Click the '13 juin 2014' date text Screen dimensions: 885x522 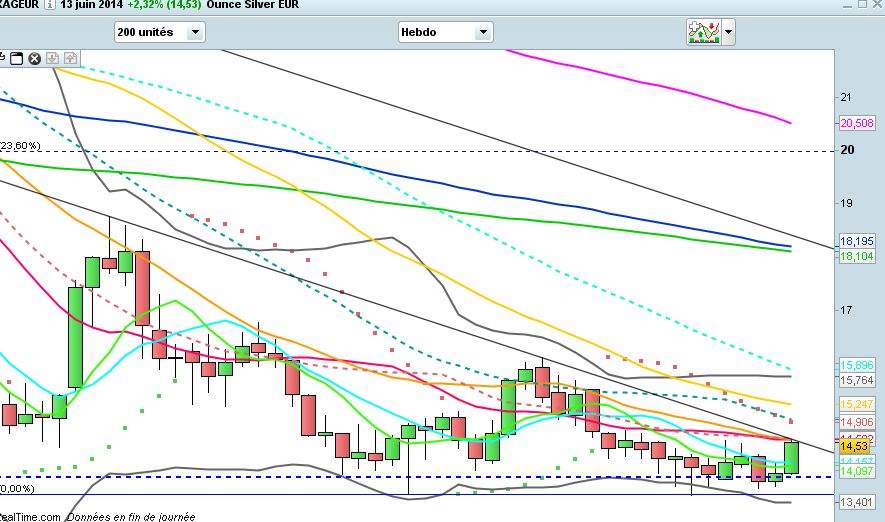tap(93, 5)
